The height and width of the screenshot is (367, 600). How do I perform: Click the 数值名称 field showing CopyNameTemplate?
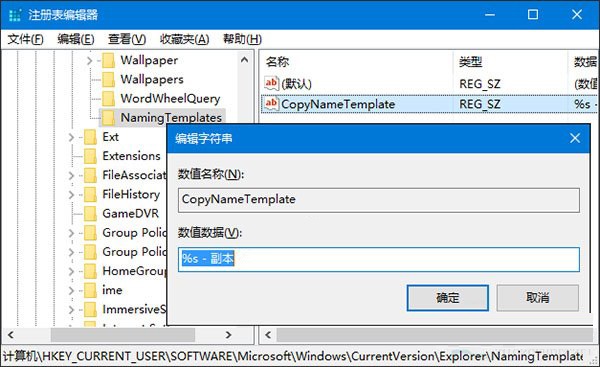(379, 199)
